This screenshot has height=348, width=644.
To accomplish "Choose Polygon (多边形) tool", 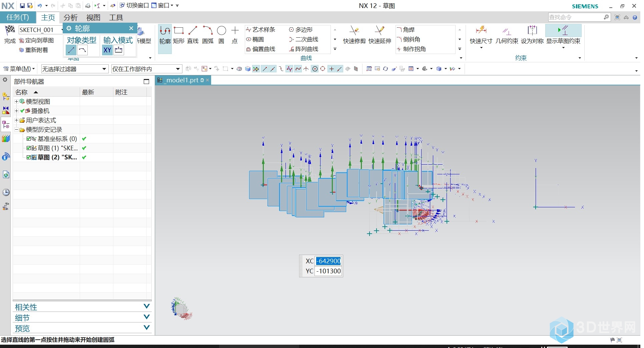I will 301,30.
